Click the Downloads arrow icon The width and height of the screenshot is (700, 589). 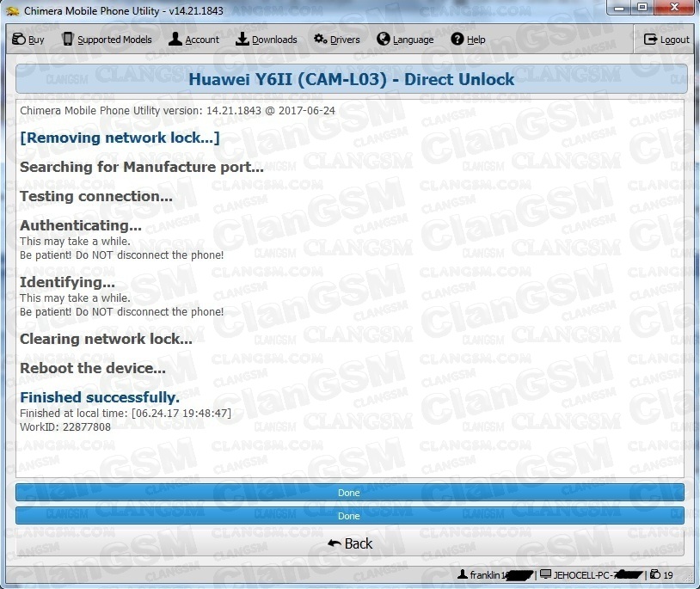(242, 39)
